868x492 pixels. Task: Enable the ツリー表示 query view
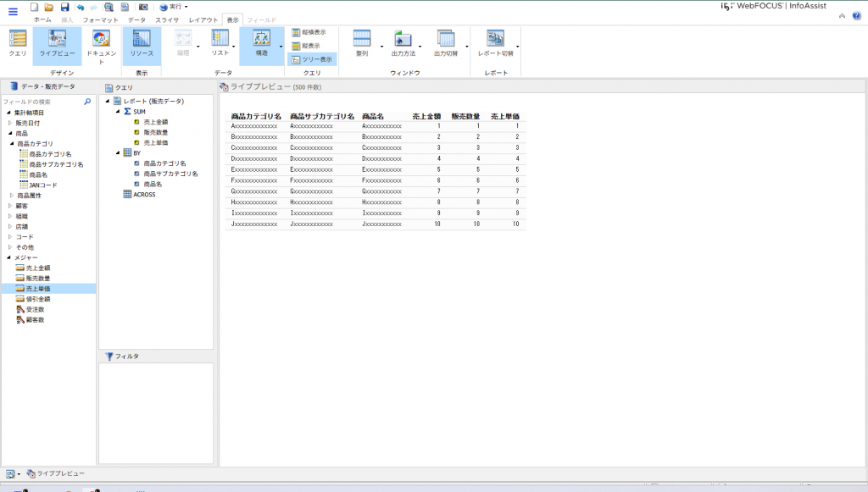313,59
